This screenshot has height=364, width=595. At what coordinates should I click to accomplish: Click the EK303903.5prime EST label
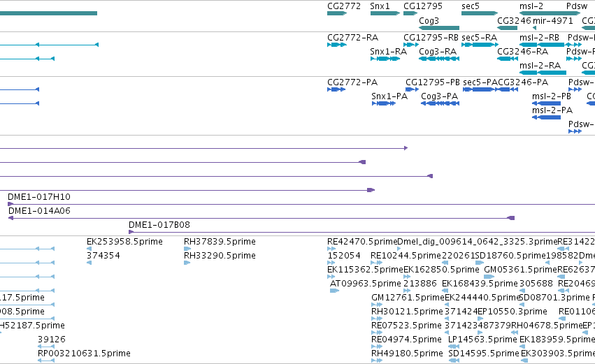(x=558, y=354)
